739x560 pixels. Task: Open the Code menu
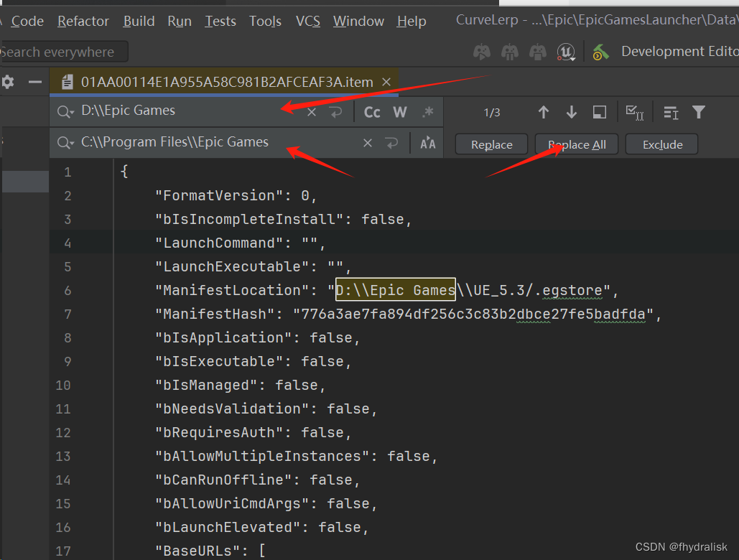[x=27, y=22]
